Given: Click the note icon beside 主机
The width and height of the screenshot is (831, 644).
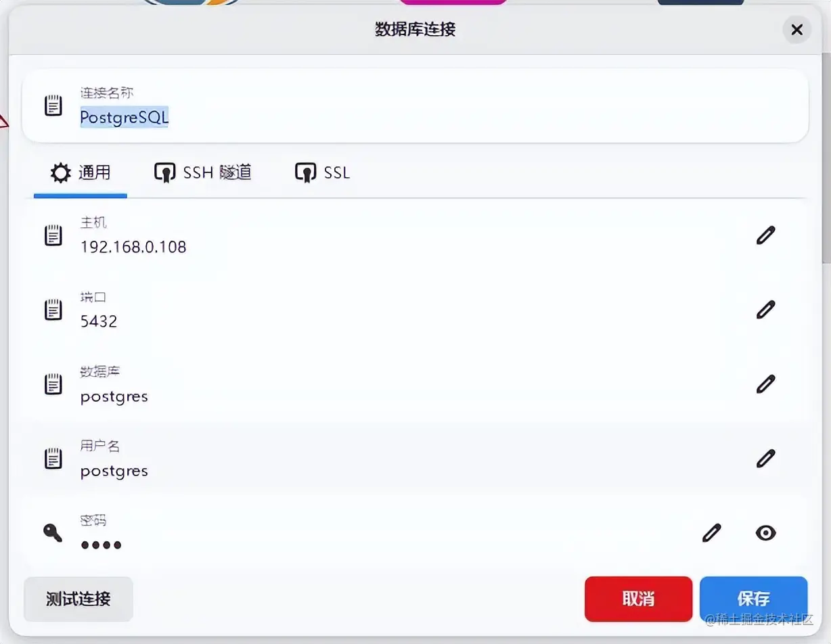Looking at the screenshot, I should coord(53,235).
